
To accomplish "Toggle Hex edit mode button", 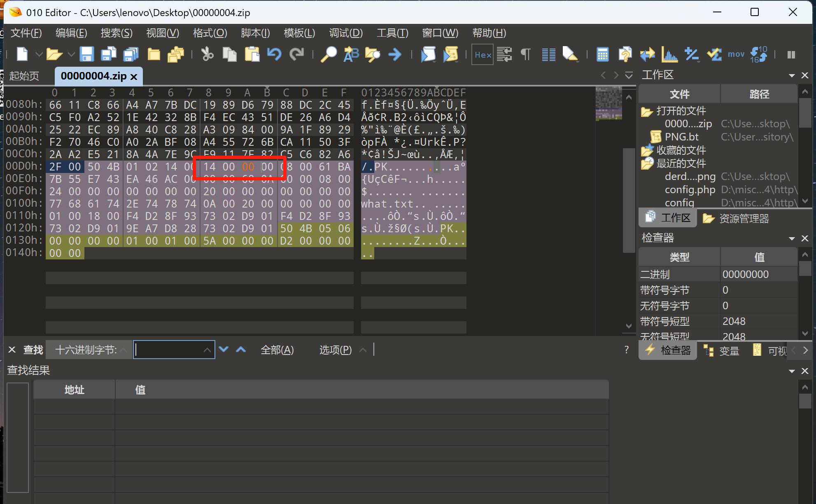I will tap(483, 54).
